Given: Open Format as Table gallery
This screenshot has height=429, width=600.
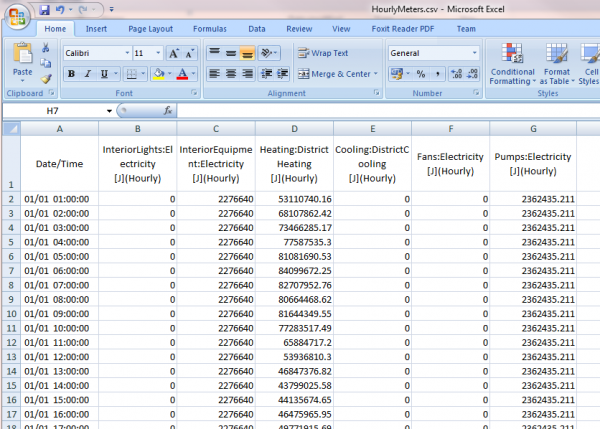Looking at the screenshot, I should [x=557, y=64].
